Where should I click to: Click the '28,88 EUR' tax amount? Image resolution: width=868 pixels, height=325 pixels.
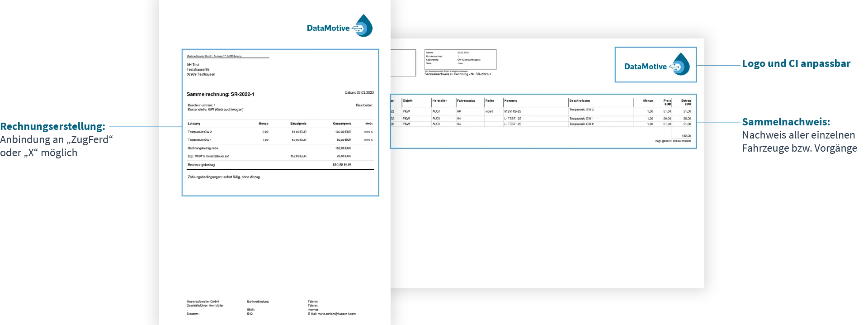[344, 156]
